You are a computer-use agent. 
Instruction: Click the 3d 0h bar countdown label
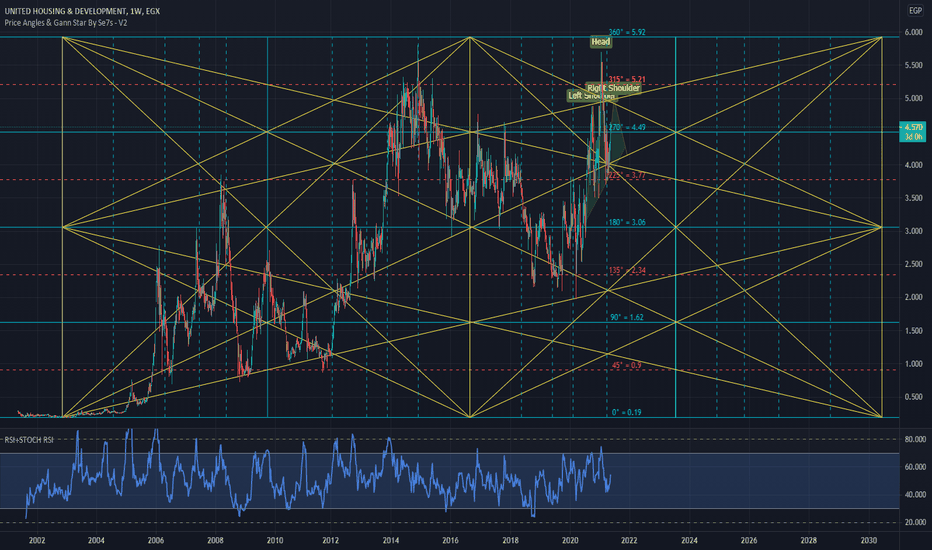tap(914, 137)
